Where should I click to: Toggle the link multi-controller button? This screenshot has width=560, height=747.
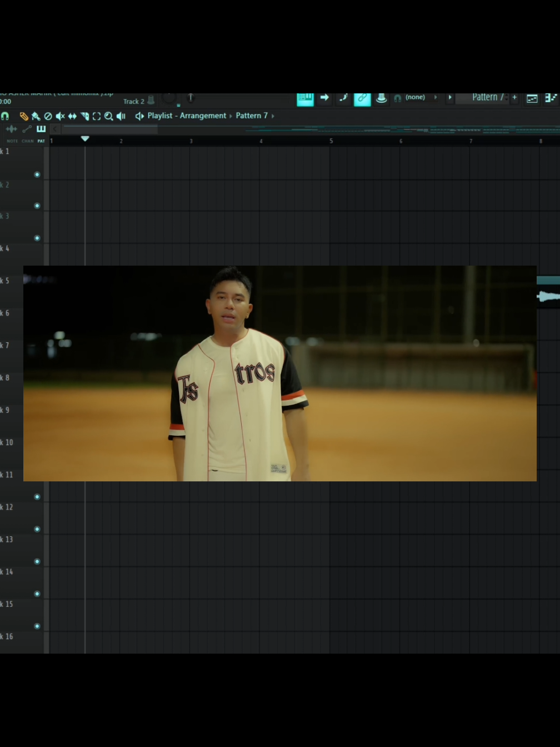(362, 98)
